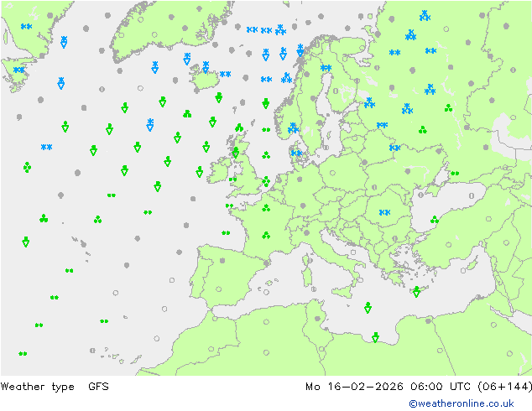Select the grey cloud dot over northern Italy
The image size is (532, 411).
point(307,232)
